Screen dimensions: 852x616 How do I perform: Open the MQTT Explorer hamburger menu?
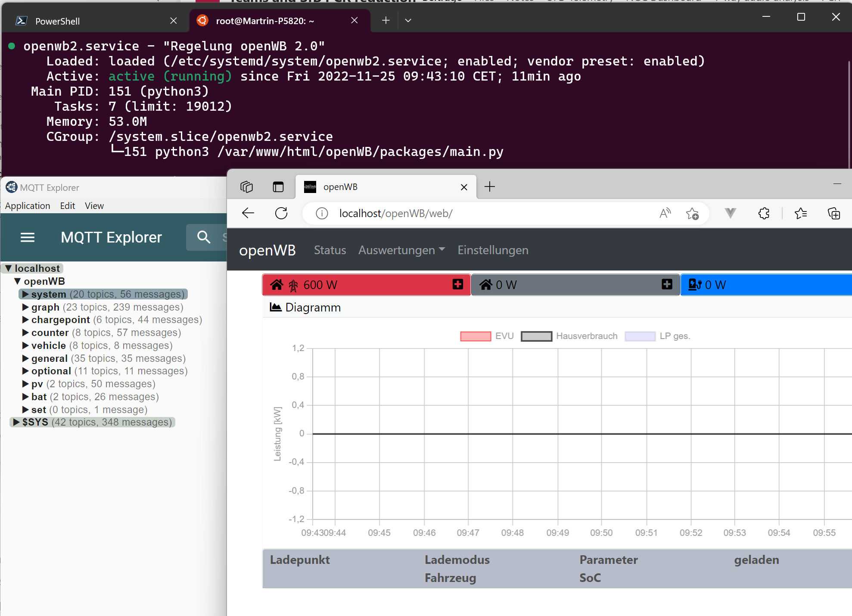[x=28, y=237]
